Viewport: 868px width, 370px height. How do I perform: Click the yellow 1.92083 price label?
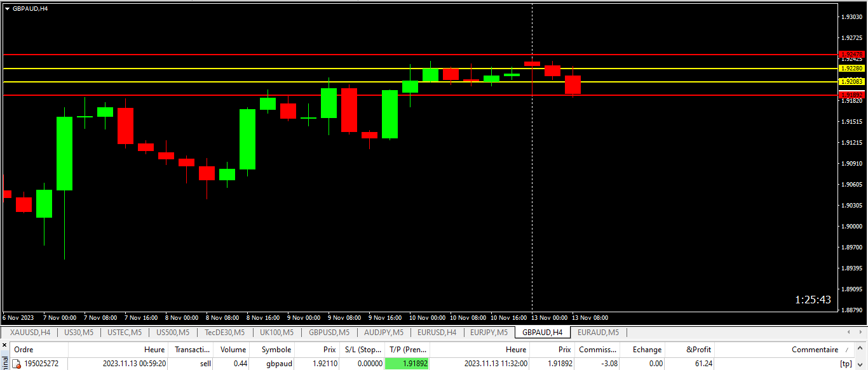click(x=851, y=81)
